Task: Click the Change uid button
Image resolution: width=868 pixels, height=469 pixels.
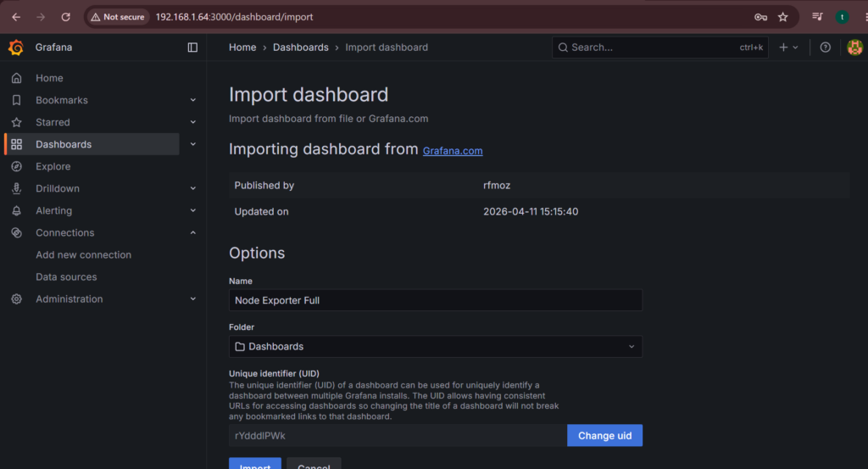Action: click(x=604, y=436)
